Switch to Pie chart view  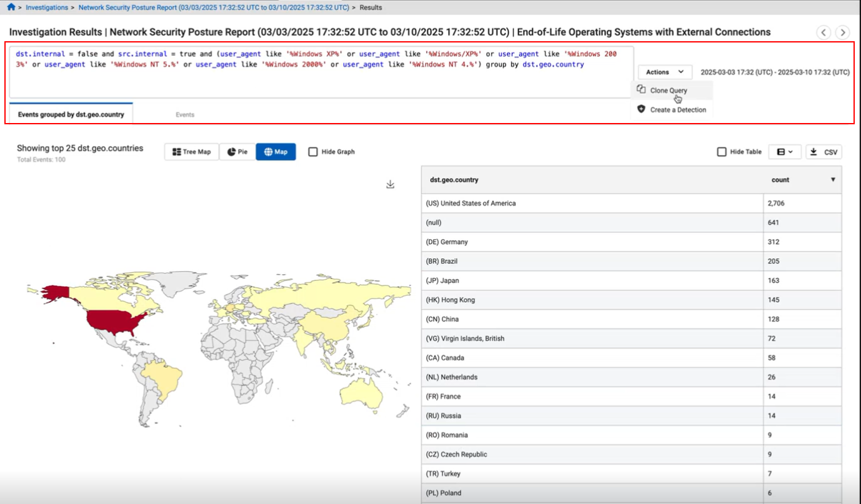pos(237,152)
